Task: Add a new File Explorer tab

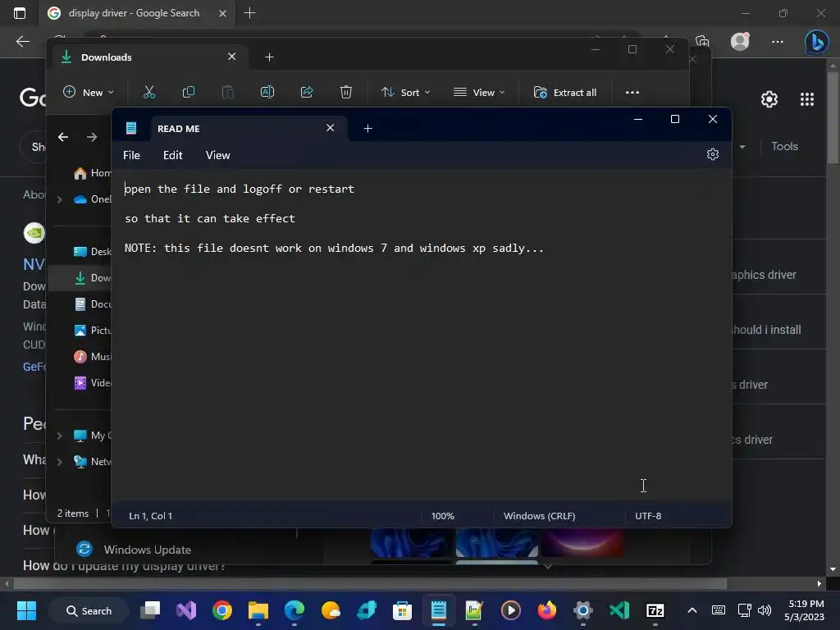Action: coord(269,57)
